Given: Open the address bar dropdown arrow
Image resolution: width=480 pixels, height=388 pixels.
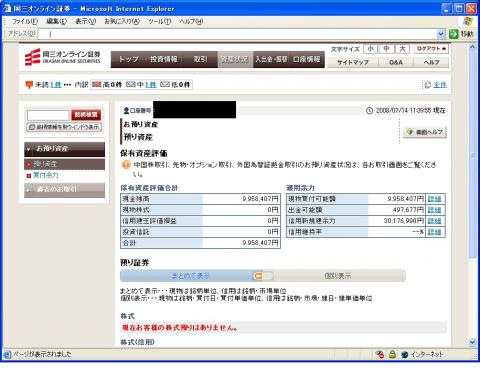Looking at the screenshot, I should (x=441, y=34).
